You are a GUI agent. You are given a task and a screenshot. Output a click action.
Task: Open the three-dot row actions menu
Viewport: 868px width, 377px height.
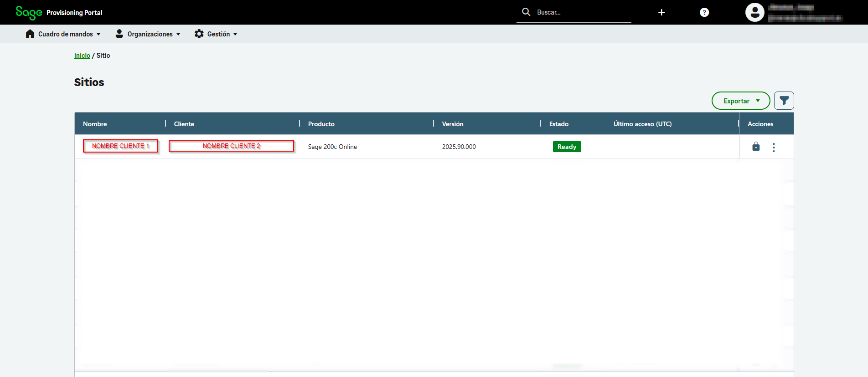774,147
